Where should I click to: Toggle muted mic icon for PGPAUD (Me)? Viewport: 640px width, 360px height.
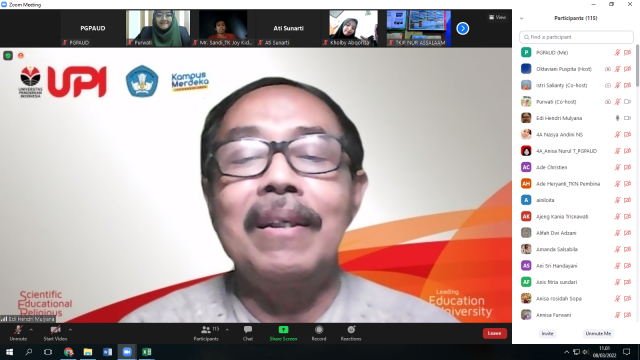(618, 53)
